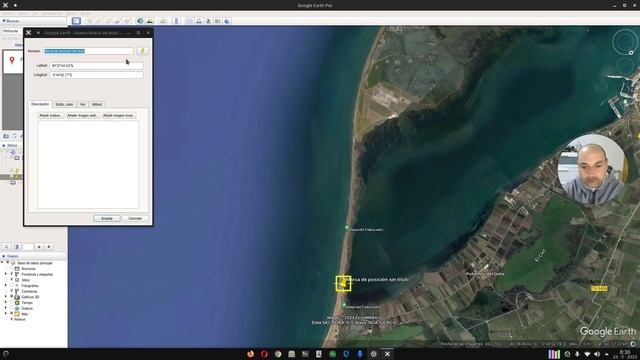Click the record tour toolbar icon
640x360 pixels.
coord(127,20)
